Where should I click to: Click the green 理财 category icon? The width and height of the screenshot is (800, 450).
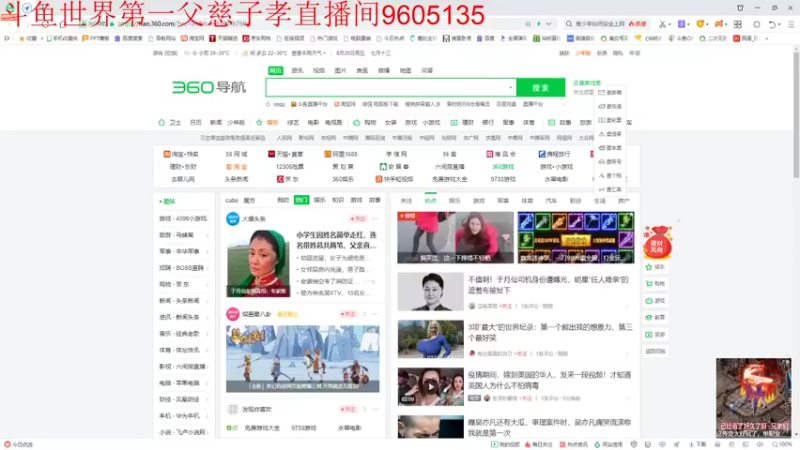454,122
